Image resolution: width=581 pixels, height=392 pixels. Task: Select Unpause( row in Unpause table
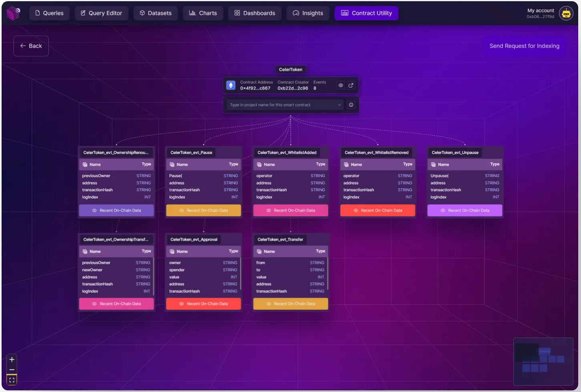point(465,176)
